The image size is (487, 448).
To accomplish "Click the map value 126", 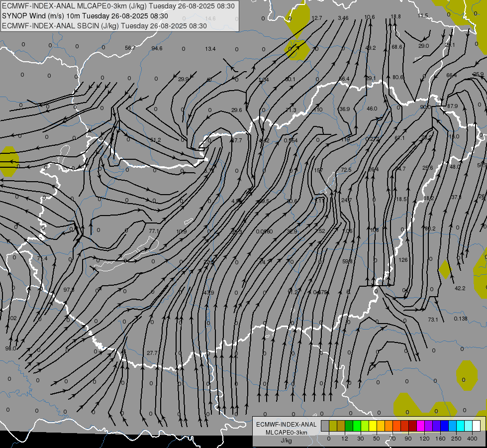I will click(x=403, y=260).
